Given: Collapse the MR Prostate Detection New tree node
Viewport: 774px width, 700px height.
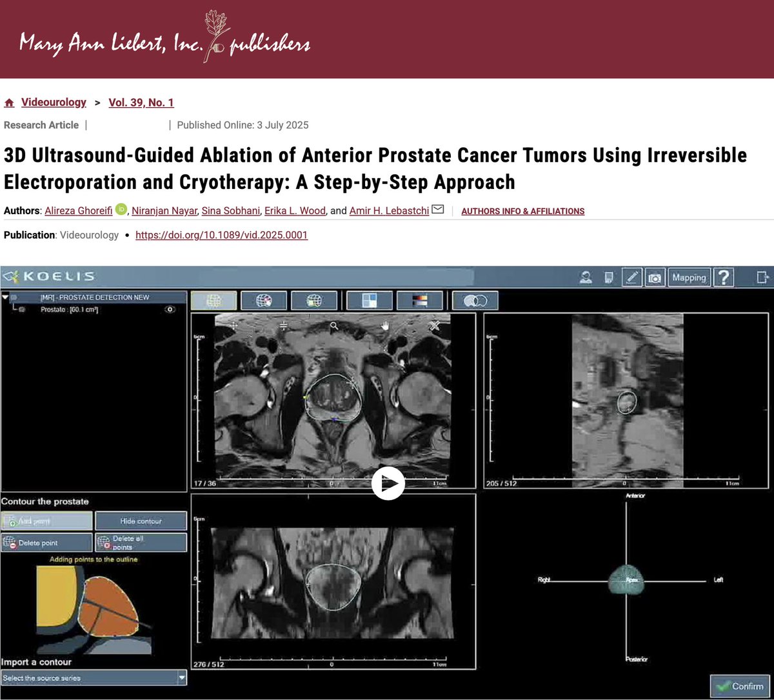Looking at the screenshot, I should tap(6, 297).
